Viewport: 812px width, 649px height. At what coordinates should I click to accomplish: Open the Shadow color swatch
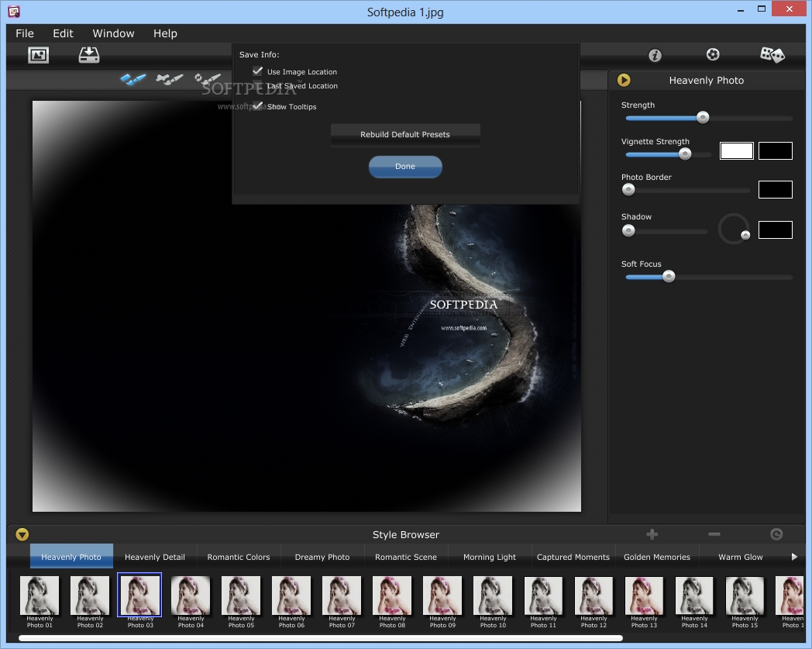[776, 230]
